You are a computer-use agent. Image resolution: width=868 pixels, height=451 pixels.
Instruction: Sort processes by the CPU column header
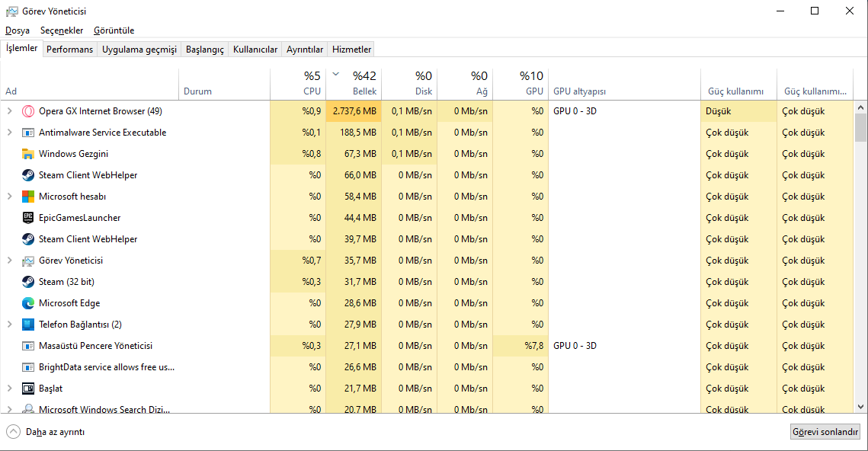click(x=298, y=84)
